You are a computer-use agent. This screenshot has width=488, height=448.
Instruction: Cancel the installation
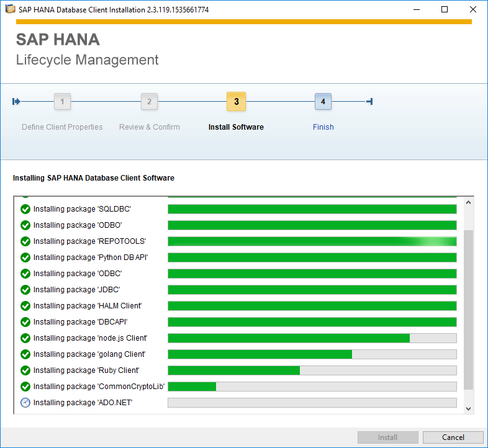(x=453, y=437)
